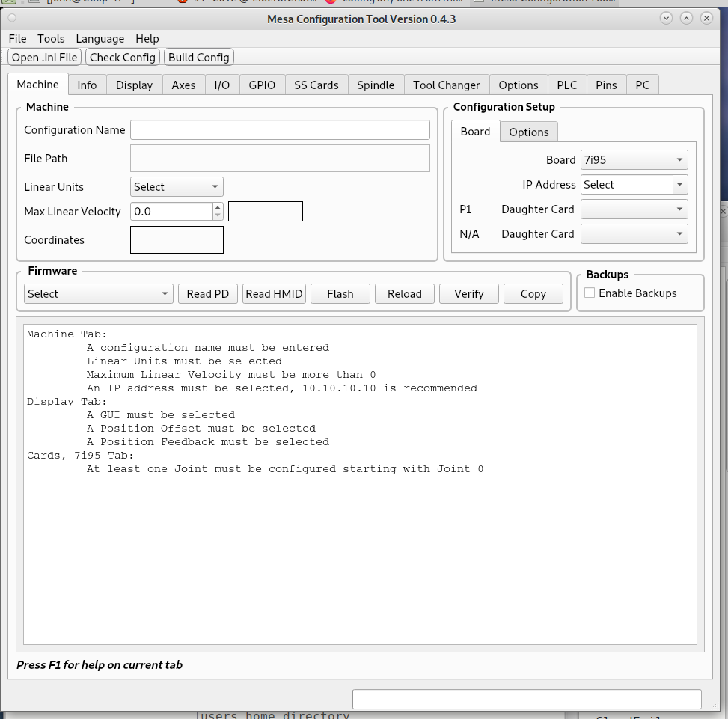Open the File menu
This screenshot has height=719, width=728.
17,38
